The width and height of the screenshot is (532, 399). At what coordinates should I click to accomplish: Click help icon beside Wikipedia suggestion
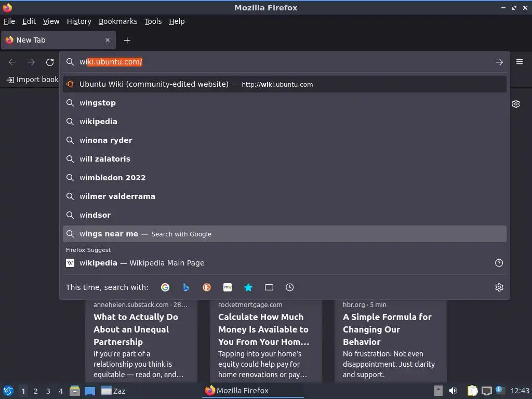coord(499,263)
